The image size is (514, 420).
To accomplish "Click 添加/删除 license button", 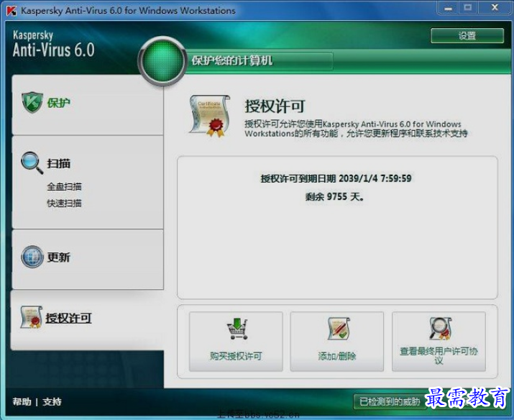I will 336,342.
